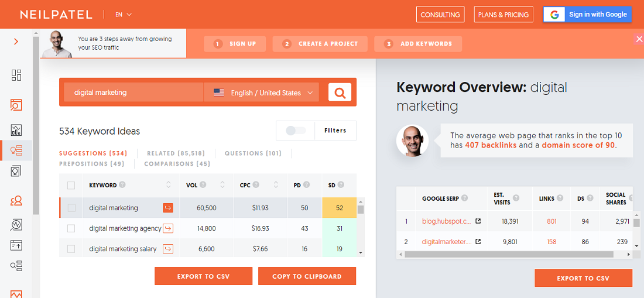Viewport: 644px width, 298px height.
Task: Click help icon next to GOOGLE SERP header
Action: [464, 198]
